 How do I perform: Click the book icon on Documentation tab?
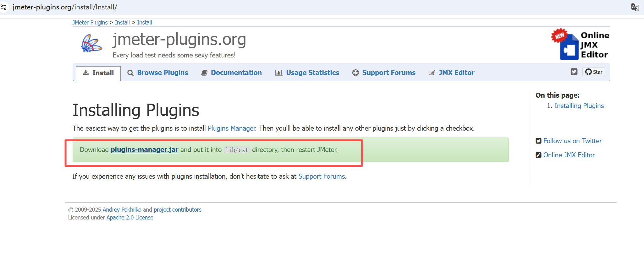[x=204, y=73]
